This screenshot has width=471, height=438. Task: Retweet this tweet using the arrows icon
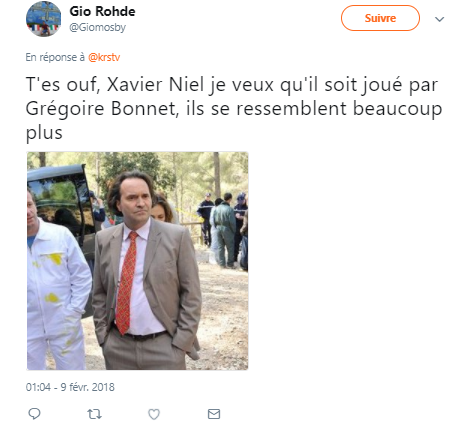(94, 414)
